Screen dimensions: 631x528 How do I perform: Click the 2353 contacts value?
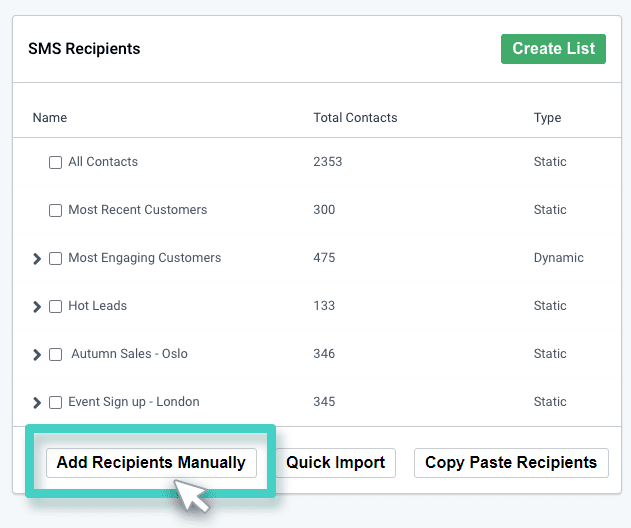coord(328,162)
